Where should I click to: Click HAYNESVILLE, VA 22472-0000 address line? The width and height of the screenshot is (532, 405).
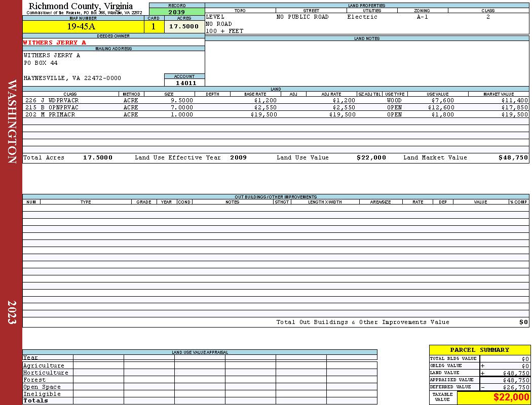click(x=72, y=78)
